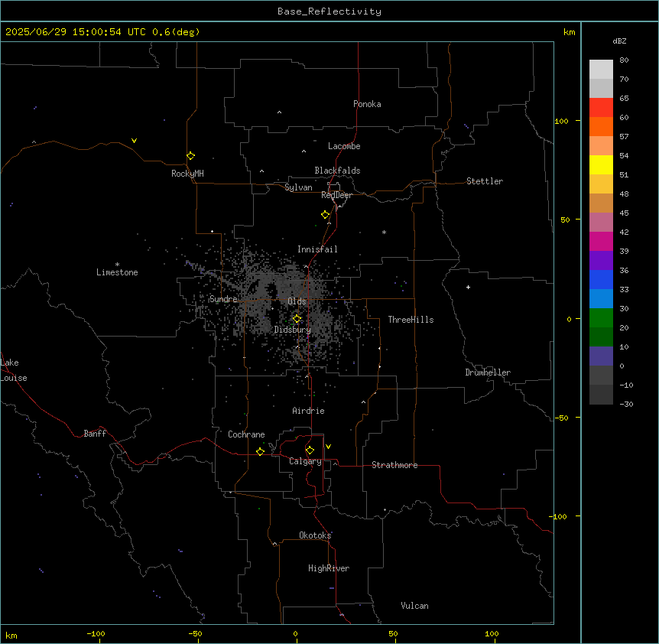Select the purple 10 dBZ swatch
Viewport: 659px width, 644px height.
(x=601, y=356)
